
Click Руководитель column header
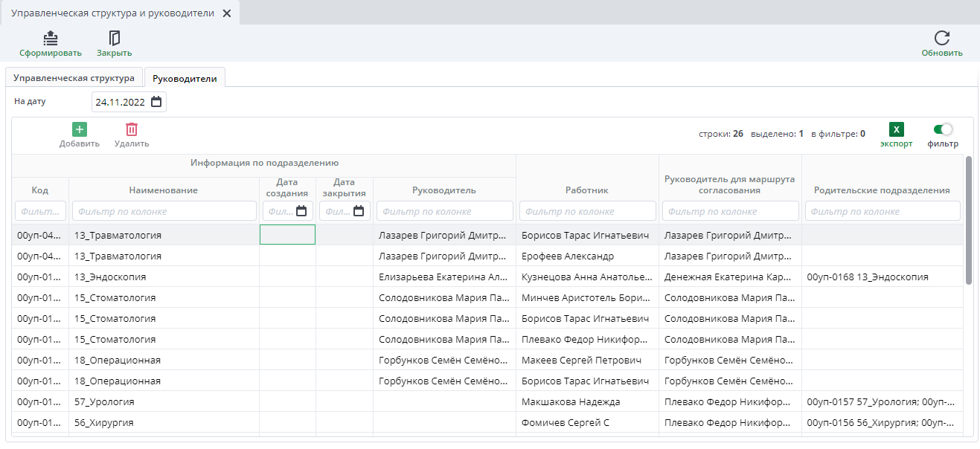(444, 190)
